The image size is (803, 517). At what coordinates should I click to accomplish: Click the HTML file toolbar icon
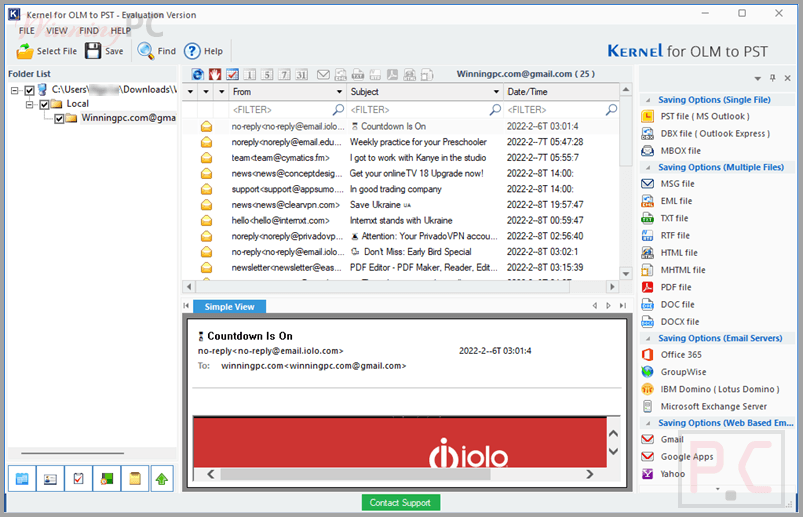pyautogui.click(x=410, y=75)
